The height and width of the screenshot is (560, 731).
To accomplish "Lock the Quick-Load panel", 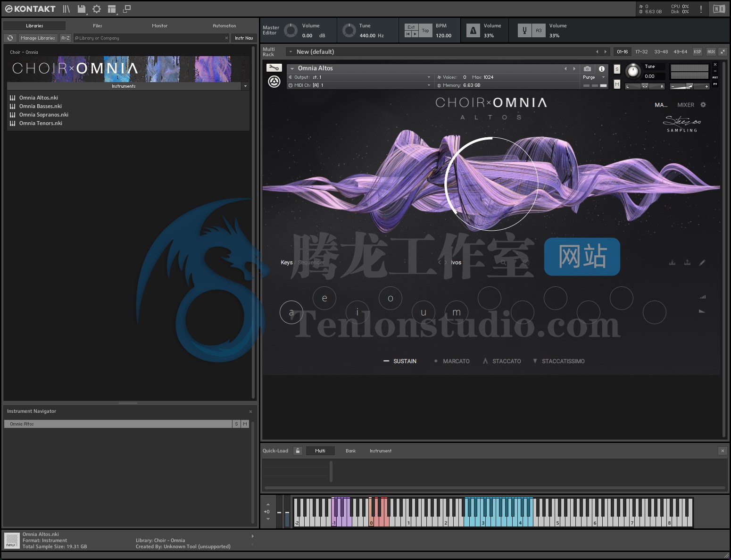I will pos(298,451).
